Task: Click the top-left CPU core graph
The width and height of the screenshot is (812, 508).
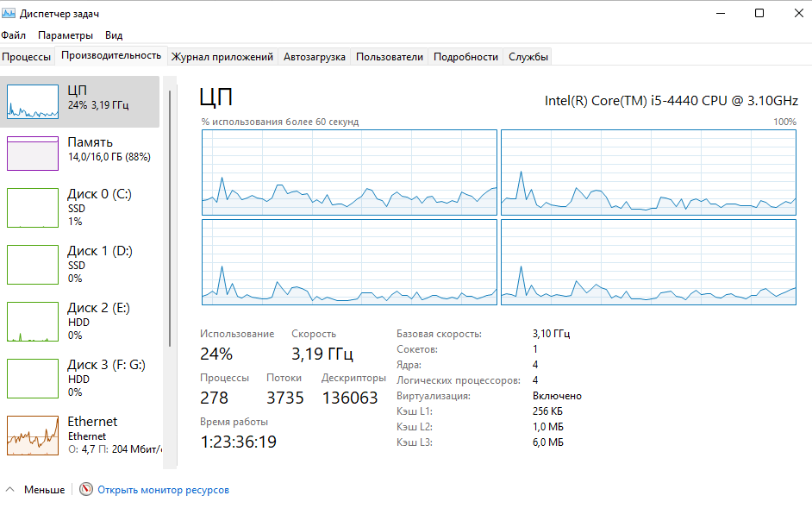Action: 350,172
